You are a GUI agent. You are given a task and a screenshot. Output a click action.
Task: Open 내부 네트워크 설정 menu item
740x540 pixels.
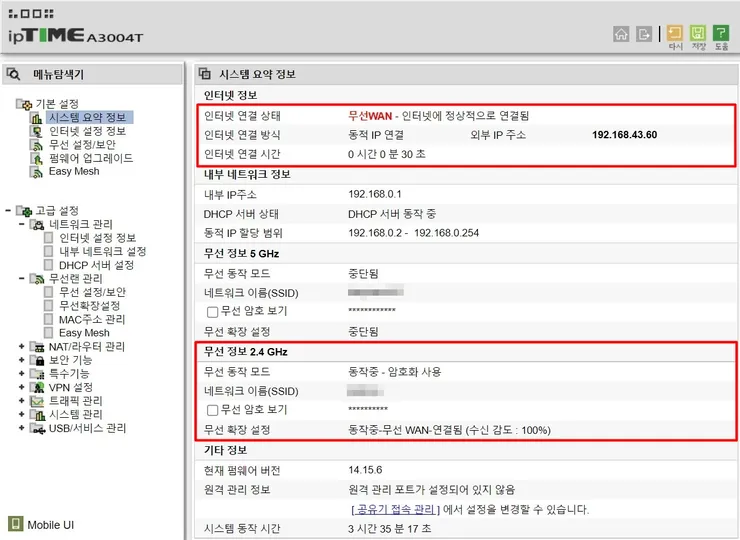[x=102, y=252]
